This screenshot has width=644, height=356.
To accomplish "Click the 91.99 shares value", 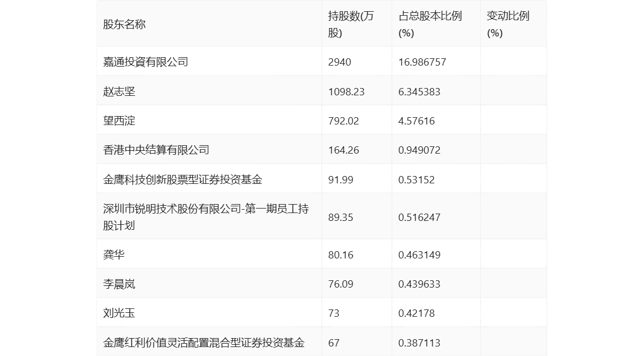I will [341, 179].
